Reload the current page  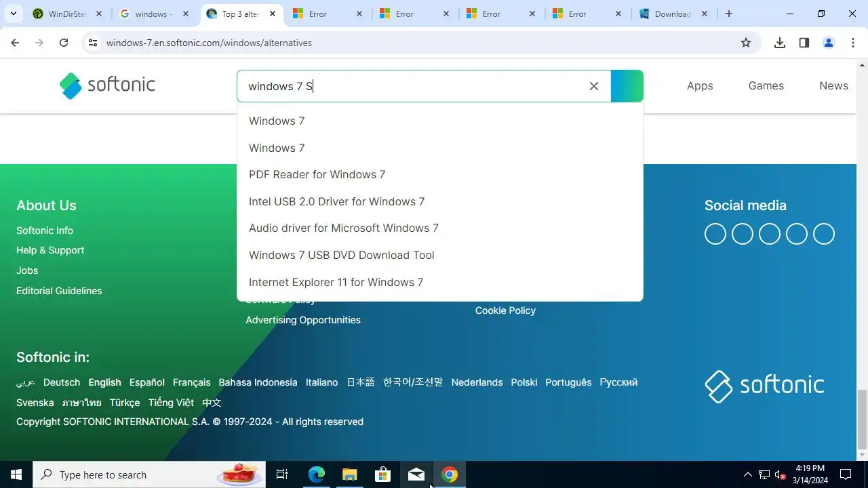[64, 43]
